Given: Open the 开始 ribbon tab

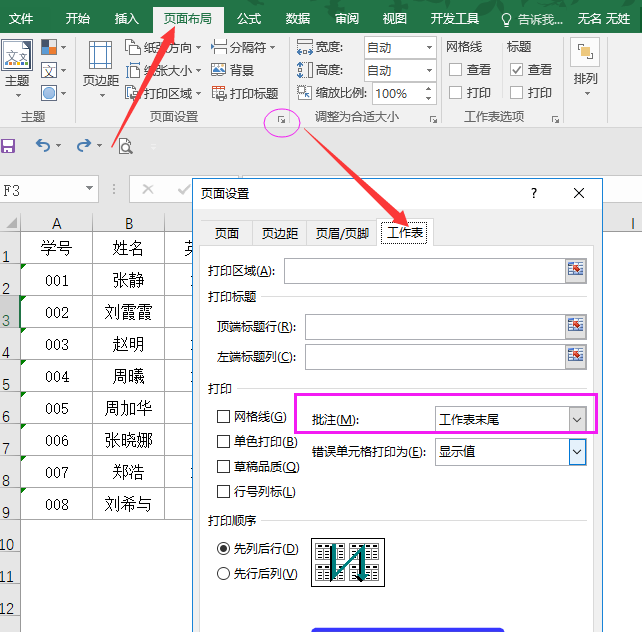Looking at the screenshot, I should 78,19.
